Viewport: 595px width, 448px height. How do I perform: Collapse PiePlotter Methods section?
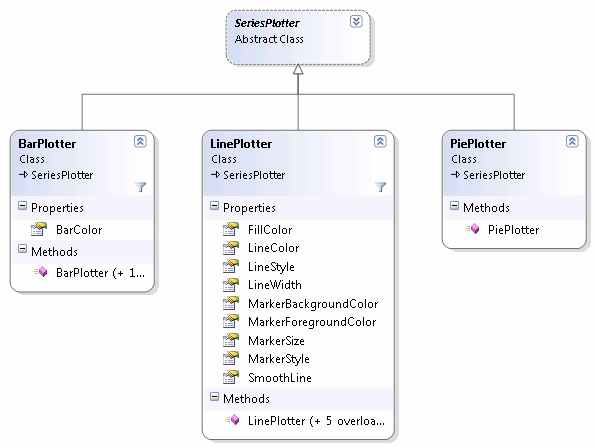(x=455, y=206)
